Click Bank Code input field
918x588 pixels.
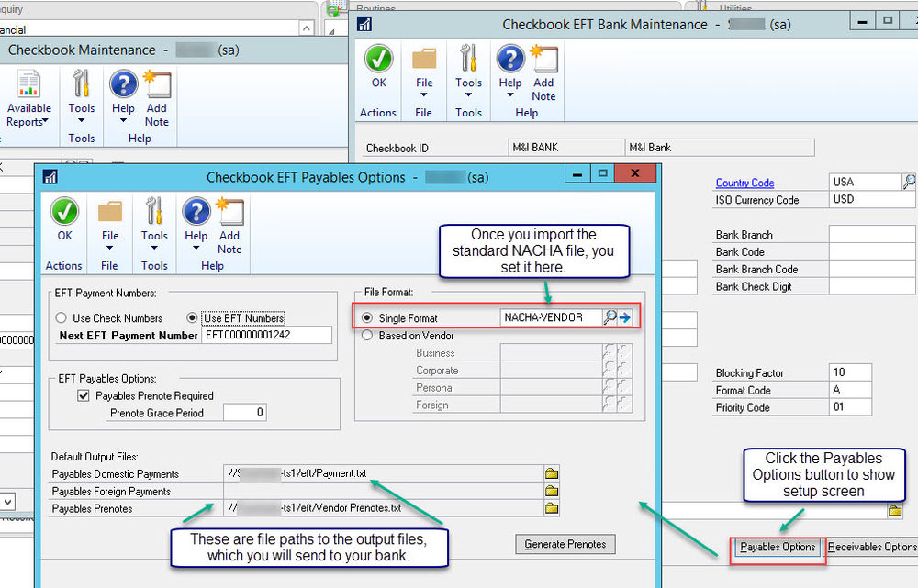872,251
